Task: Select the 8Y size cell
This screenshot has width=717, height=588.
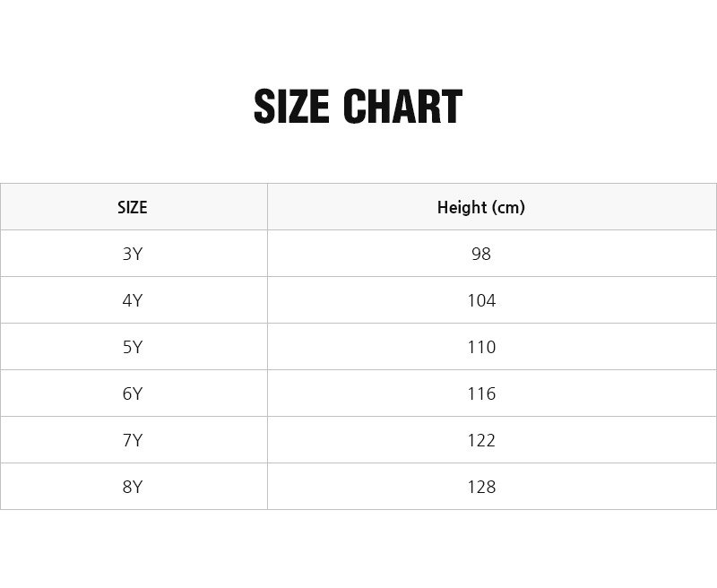Action: (133, 487)
